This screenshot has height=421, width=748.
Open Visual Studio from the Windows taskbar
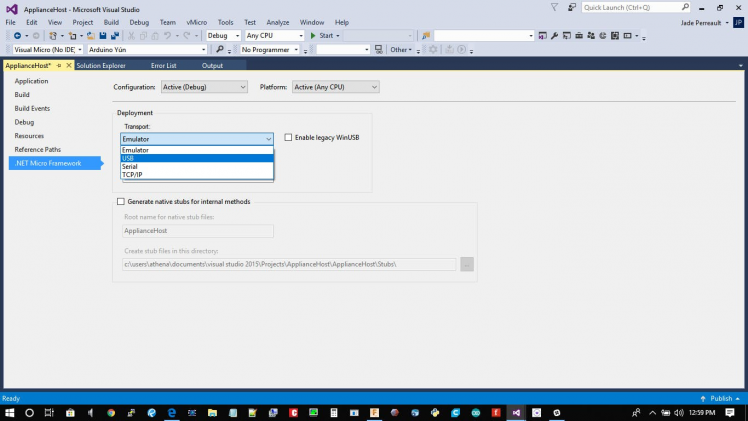pyautogui.click(x=516, y=412)
